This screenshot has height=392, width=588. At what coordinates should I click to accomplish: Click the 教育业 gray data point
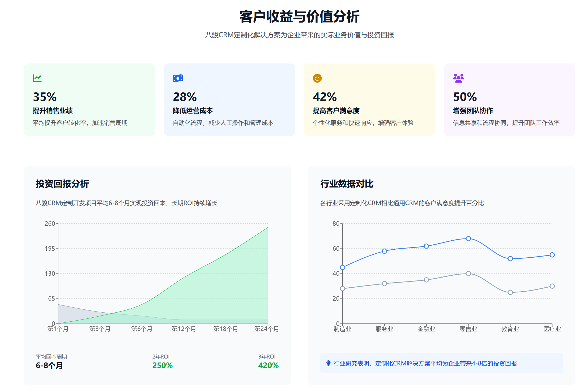click(510, 292)
